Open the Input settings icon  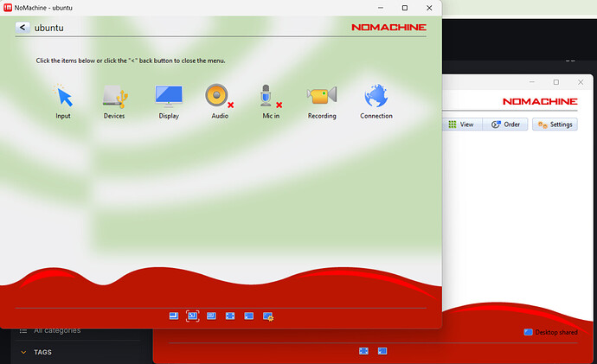pos(63,101)
